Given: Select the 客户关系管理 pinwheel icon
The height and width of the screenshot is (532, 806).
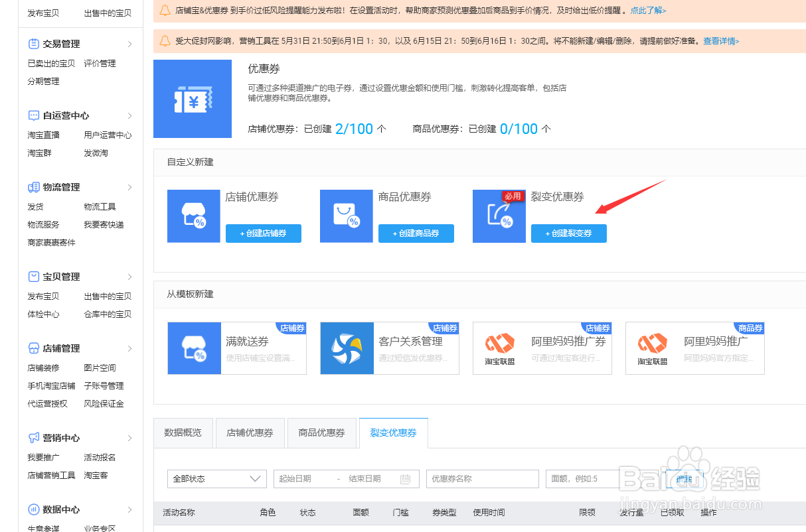Looking at the screenshot, I should click(346, 348).
